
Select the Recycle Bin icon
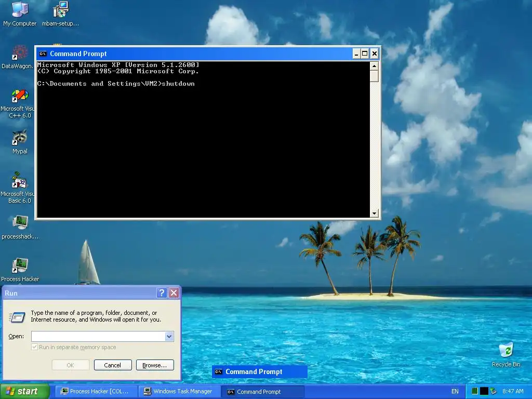[x=506, y=355]
